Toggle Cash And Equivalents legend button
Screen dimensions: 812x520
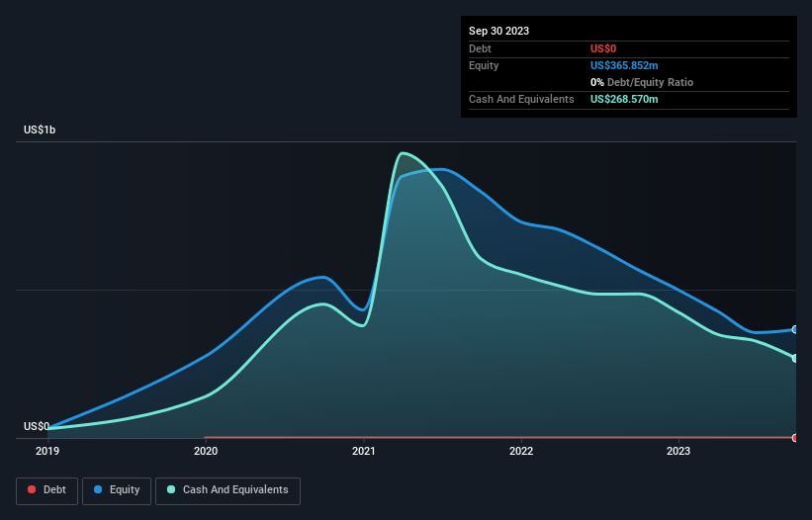tap(227, 490)
